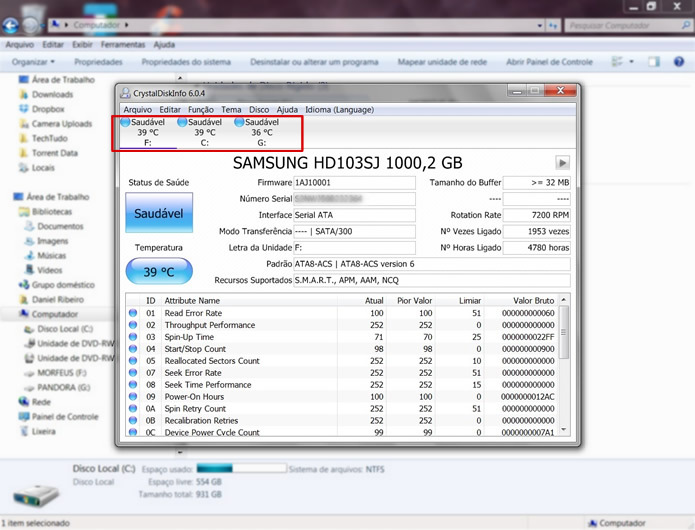Toggle the preview pane icon
Viewport: 695px width, 530px height.
pos(653,62)
